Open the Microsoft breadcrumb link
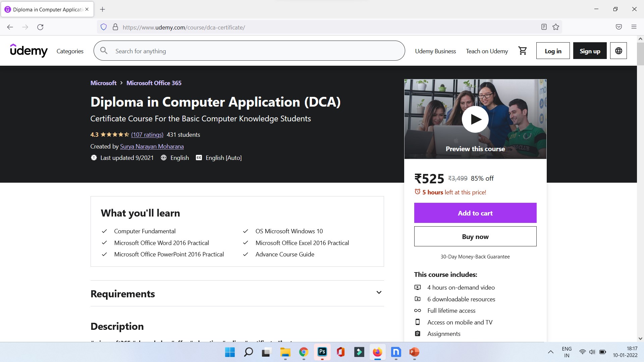Image resolution: width=644 pixels, height=362 pixels. tap(103, 83)
